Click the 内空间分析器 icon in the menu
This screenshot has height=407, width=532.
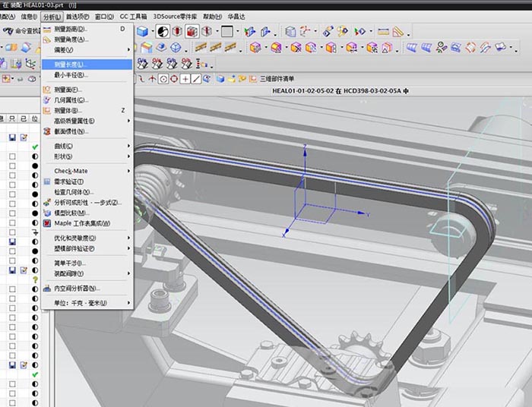(x=47, y=289)
